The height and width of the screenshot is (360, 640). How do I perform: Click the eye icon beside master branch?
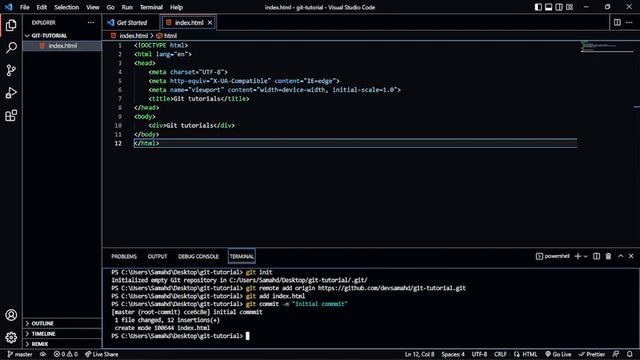[x=43, y=354]
